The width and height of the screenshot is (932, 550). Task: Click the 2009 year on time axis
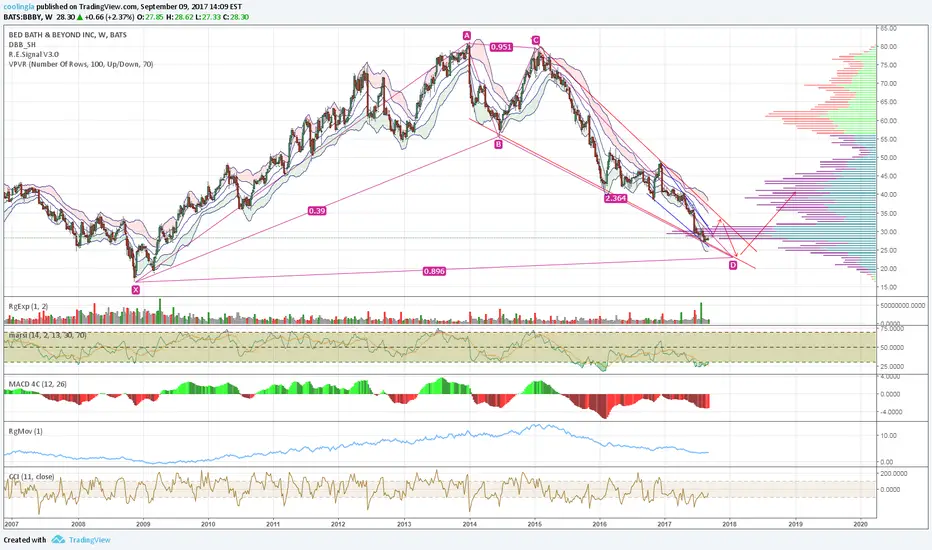[x=143, y=524]
